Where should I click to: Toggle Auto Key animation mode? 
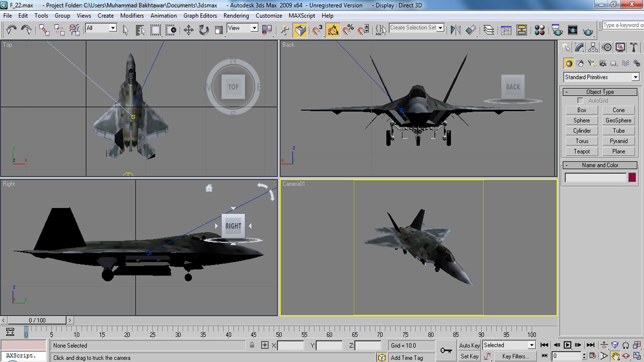coord(469,345)
